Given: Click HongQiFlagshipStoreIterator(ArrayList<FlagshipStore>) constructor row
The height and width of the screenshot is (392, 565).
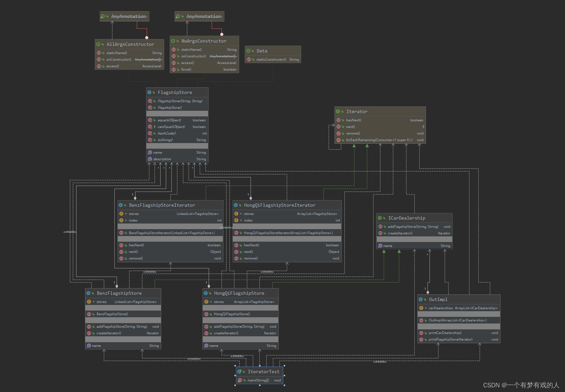Looking at the screenshot, I should (x=286, y=233).
